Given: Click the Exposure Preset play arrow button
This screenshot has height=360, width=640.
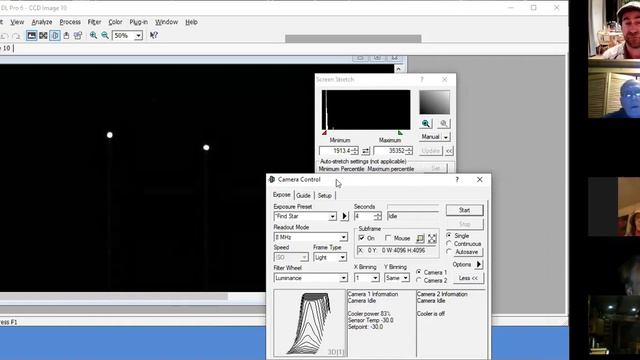Looking at the screenshot, I should point(344,216).
